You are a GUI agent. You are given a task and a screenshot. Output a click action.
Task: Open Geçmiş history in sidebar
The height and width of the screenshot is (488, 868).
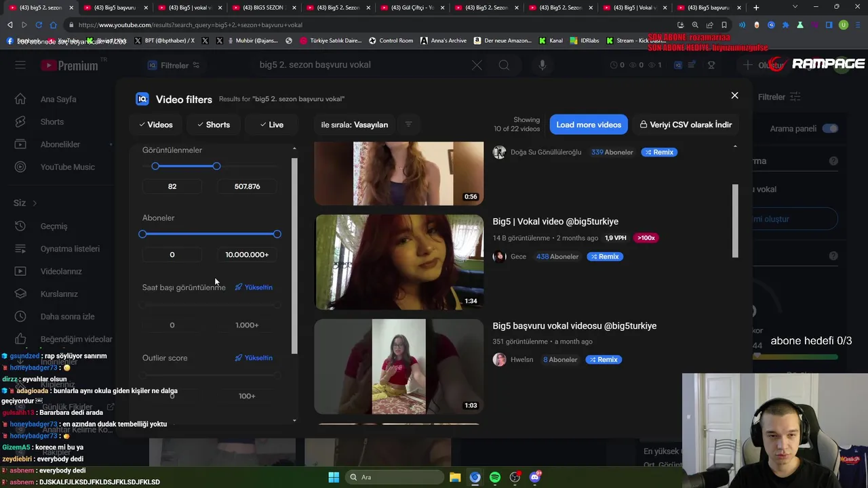(54, 226)
